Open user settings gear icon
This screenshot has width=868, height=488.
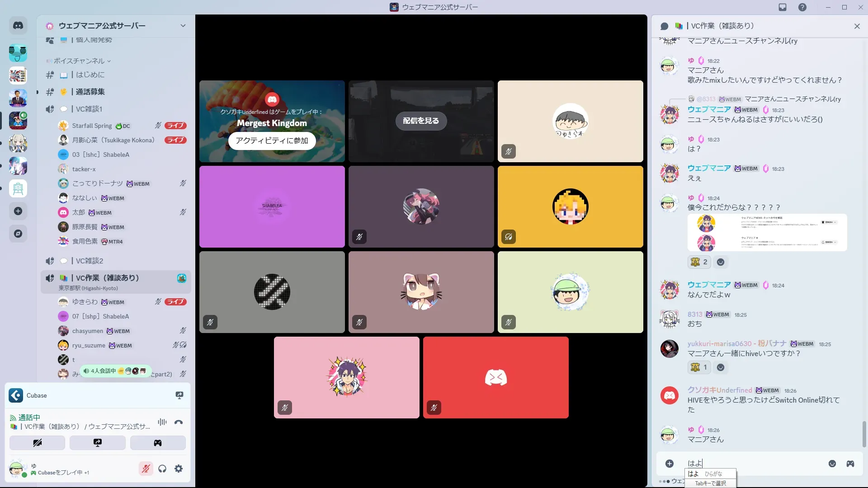click(x=179, y=469)
